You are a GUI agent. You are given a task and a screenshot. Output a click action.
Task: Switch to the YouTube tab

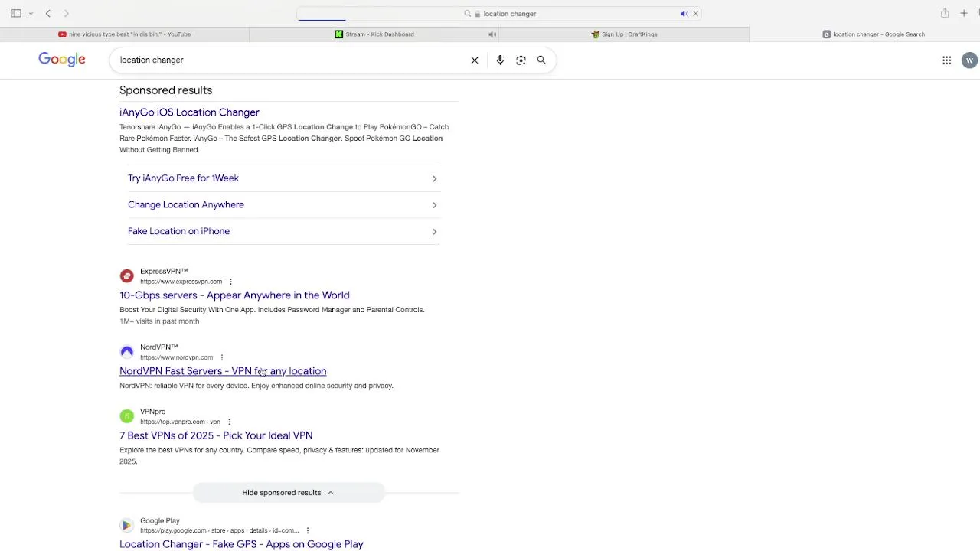125,34
